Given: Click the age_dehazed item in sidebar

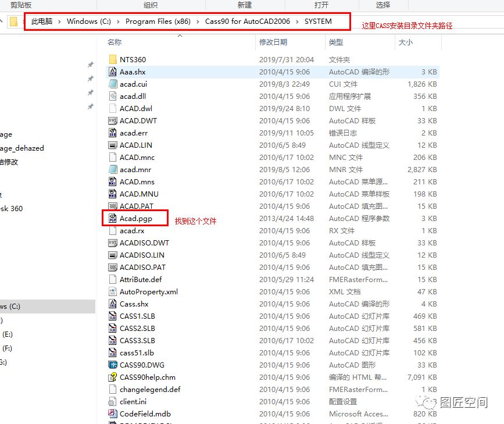Looking at the screenshot, I should 22,148.
